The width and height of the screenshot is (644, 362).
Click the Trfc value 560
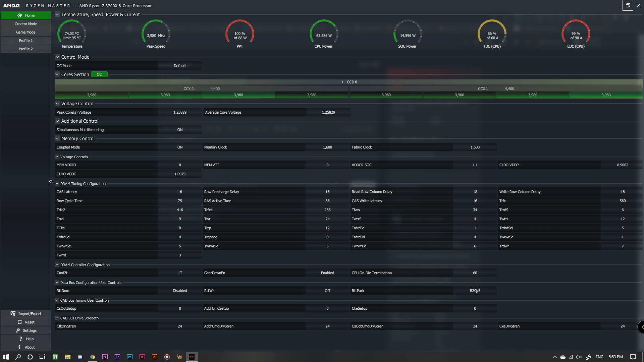tap(623, 201)
